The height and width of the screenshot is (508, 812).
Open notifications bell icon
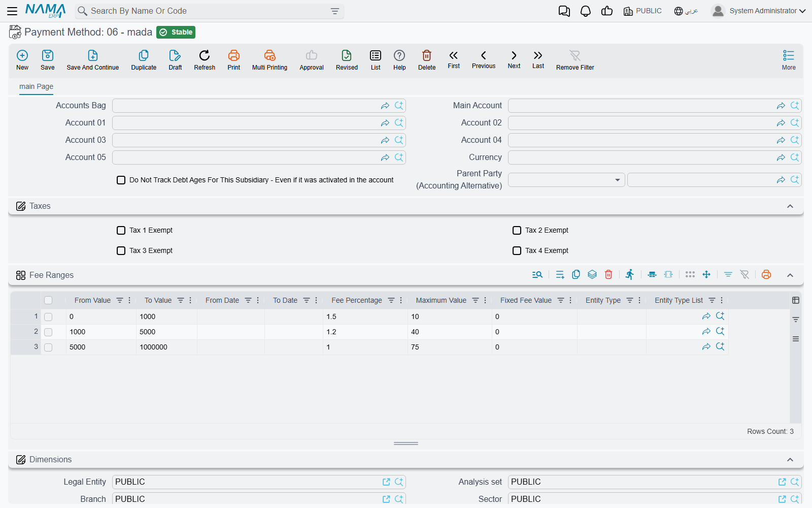[586, 11]
